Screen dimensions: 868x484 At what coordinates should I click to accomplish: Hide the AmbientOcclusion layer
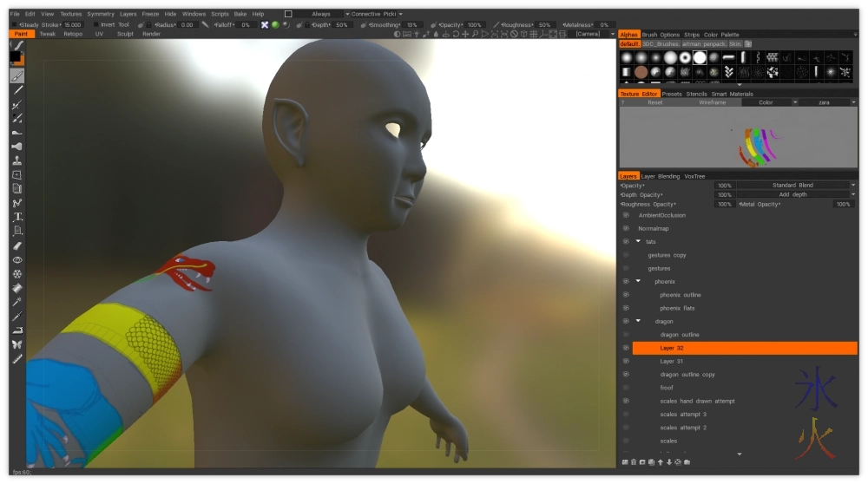click(625, 215)
